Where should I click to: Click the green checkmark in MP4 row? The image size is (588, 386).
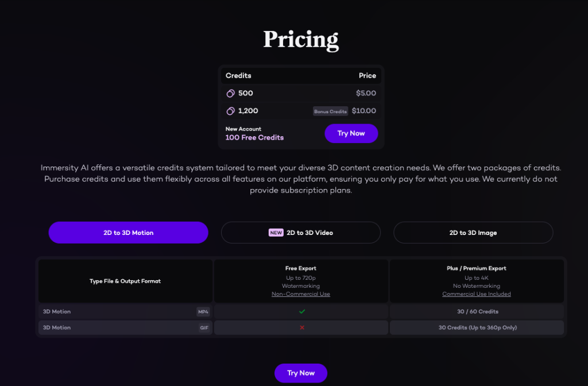click(x=302, y=311)
